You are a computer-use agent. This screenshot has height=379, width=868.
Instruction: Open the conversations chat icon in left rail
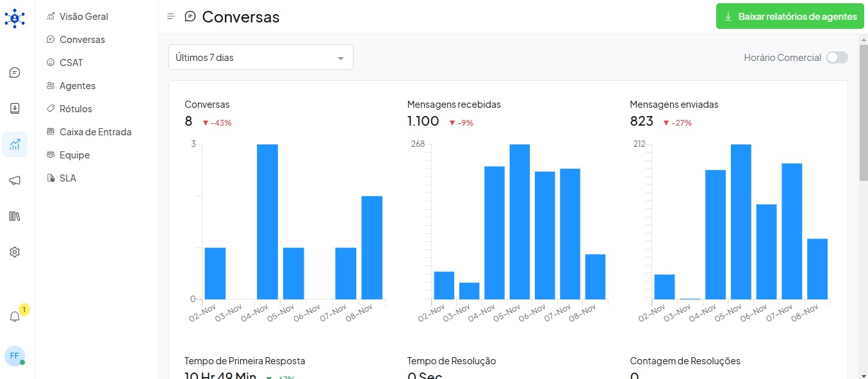tap(15, 72)
